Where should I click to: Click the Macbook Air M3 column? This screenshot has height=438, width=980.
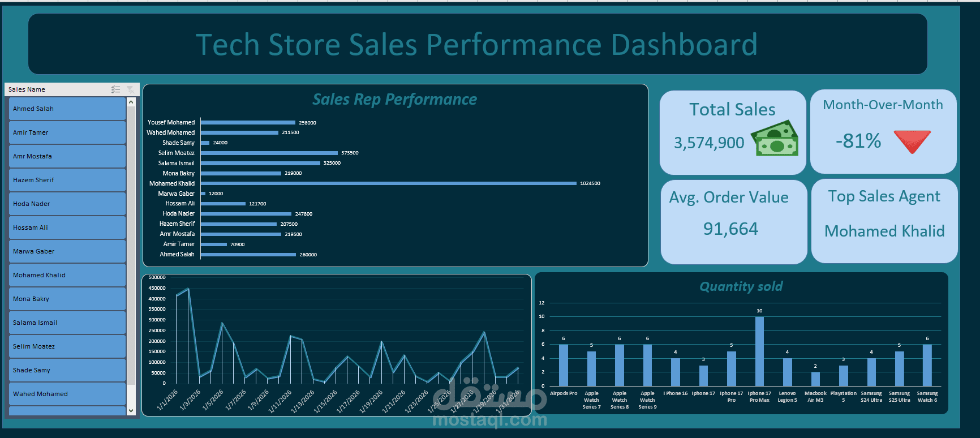(x=815, y=379)
